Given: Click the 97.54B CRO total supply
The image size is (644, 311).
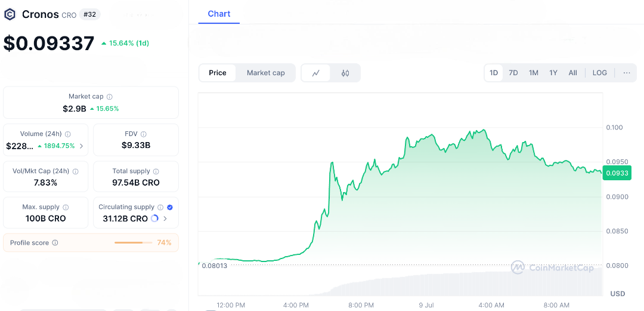Looking at the screenshot, I should (x=136, y=182).
